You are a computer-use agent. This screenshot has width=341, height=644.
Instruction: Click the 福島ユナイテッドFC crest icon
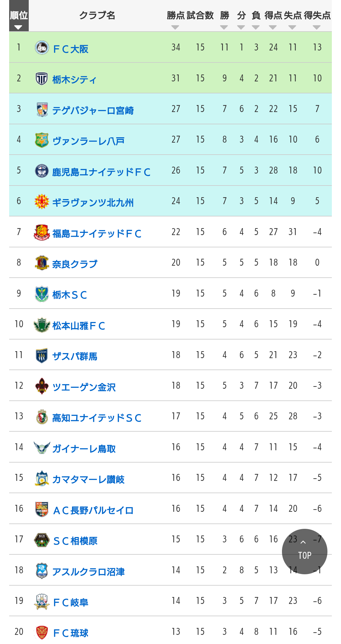point(42,233)
